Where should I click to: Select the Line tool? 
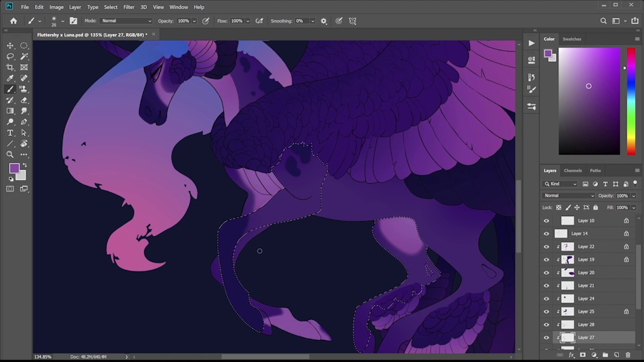tap(10, 144)
